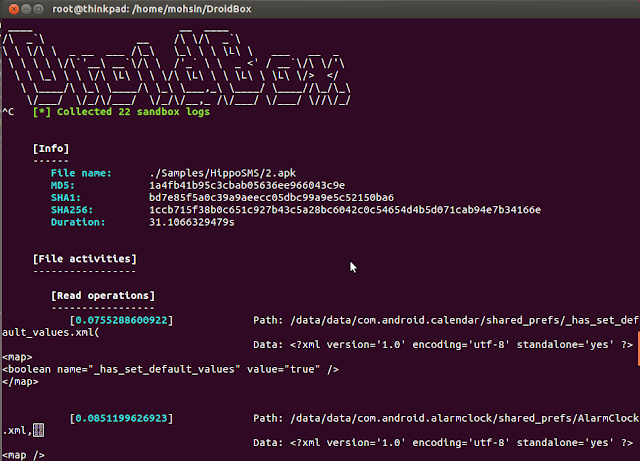
Task: Click the opening <map> tag line
Action: [x=17, y=357]
